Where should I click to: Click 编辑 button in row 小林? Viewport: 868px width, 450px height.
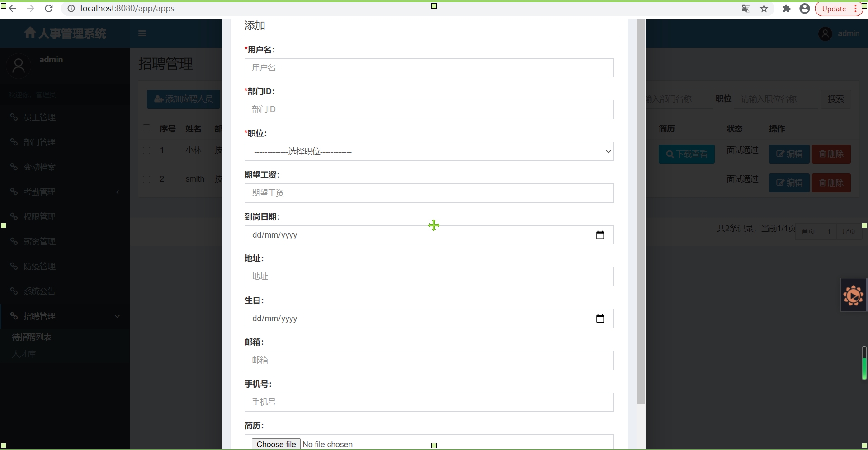(x=789, y=154)
